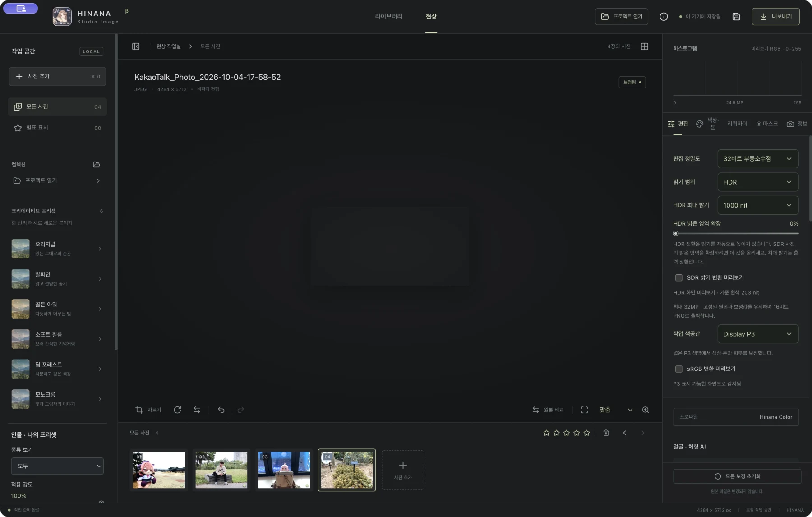Select the crop tool
The width and height of the screenshot is (812, 517).
point(148,410)
